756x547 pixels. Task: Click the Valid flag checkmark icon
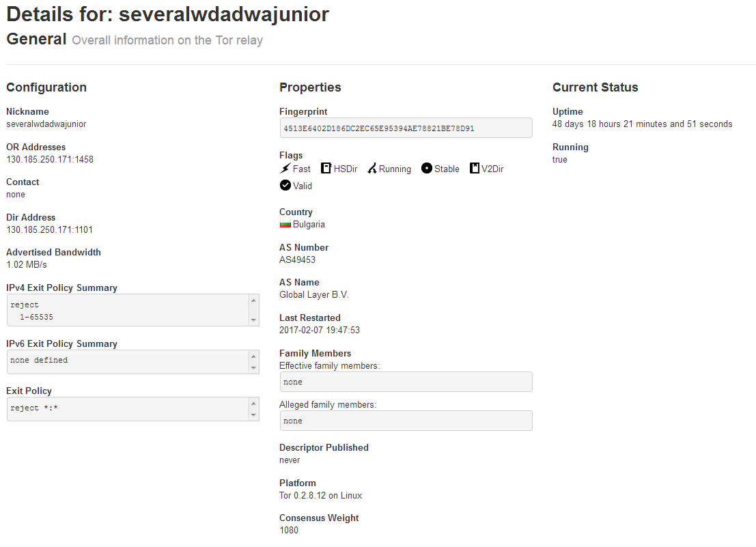(285, 185)
